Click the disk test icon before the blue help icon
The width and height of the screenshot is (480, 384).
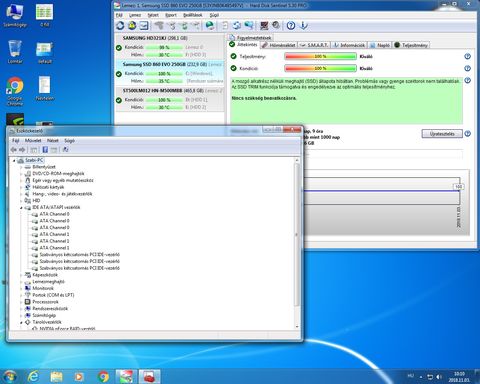[x=276, y=25]
